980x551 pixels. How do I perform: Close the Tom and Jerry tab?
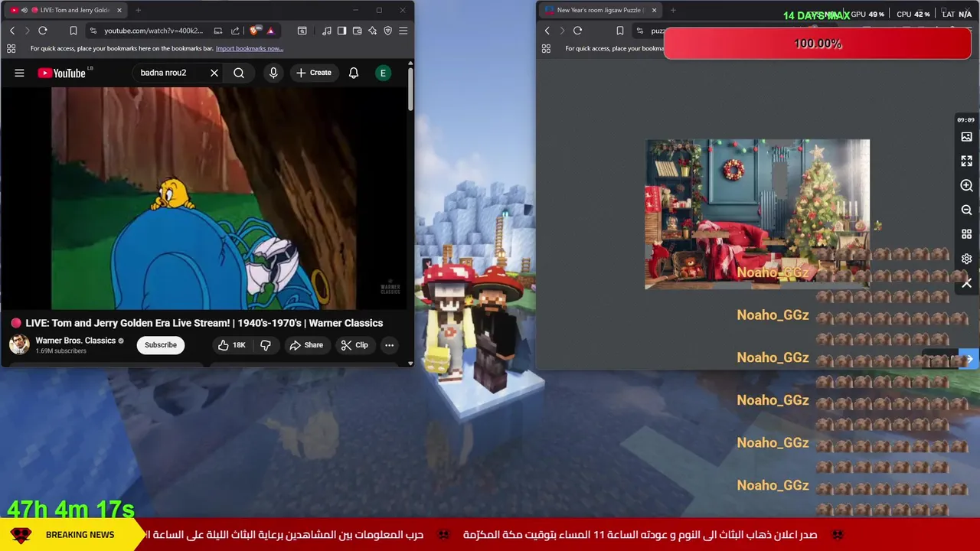pos(119,10)
